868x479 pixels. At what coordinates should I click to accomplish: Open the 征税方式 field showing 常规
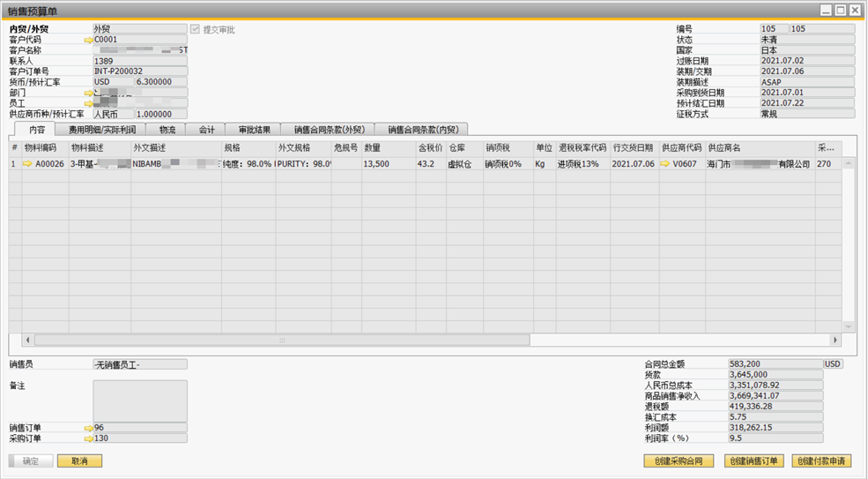pos(808,114)
